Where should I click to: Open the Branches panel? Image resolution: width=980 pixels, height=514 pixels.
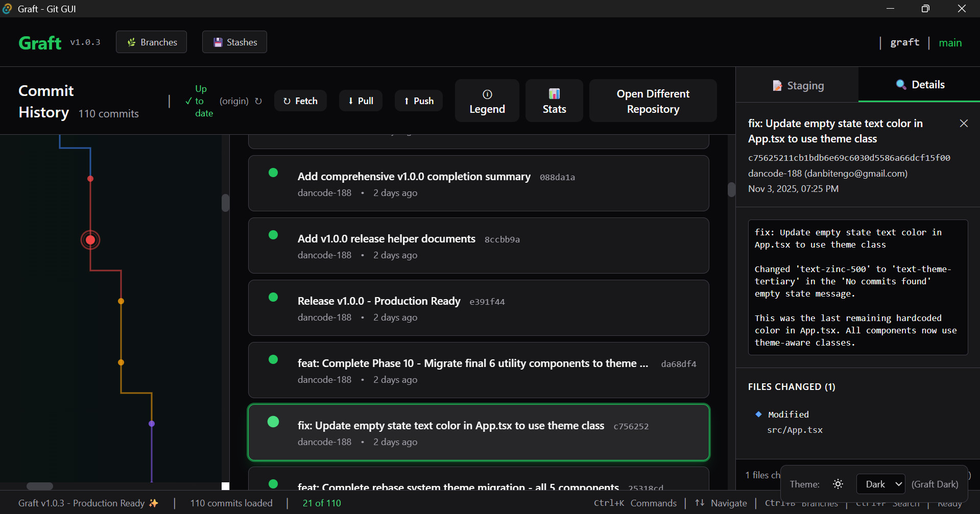click(151, 42)
